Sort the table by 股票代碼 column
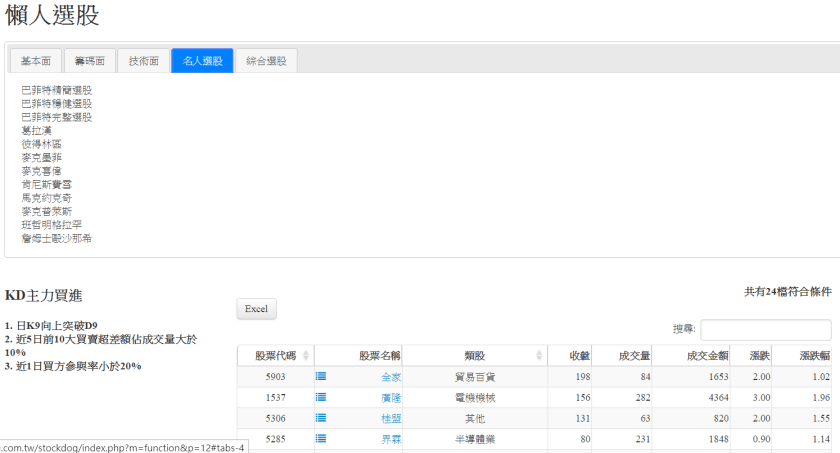Screen dimensions: 840x453 click(x=275, y=355)
